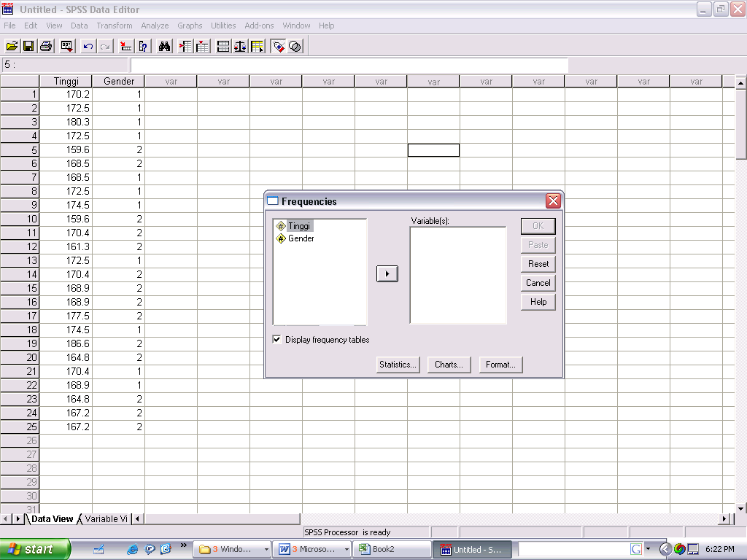Click the Gender column header
747x560 pixels.
[x=119, y=81]
